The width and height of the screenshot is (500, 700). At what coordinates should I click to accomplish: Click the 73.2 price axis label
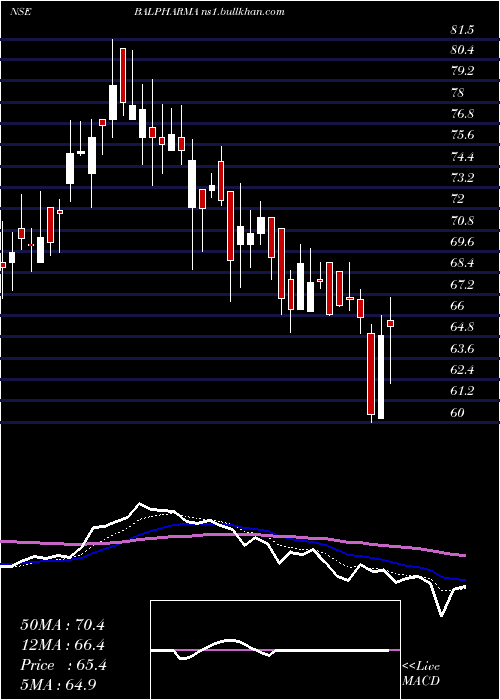point(462,178)
